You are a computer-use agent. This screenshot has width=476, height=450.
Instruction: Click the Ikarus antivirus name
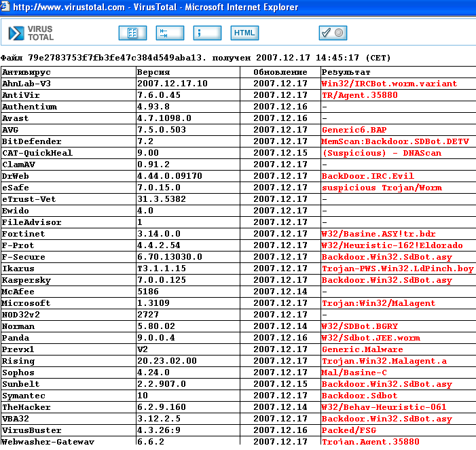18,269
